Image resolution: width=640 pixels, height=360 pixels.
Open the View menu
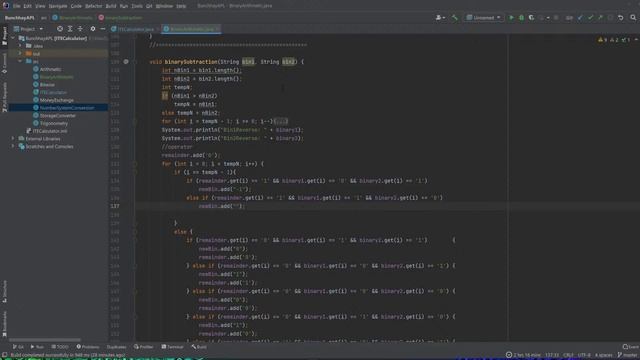40,6
